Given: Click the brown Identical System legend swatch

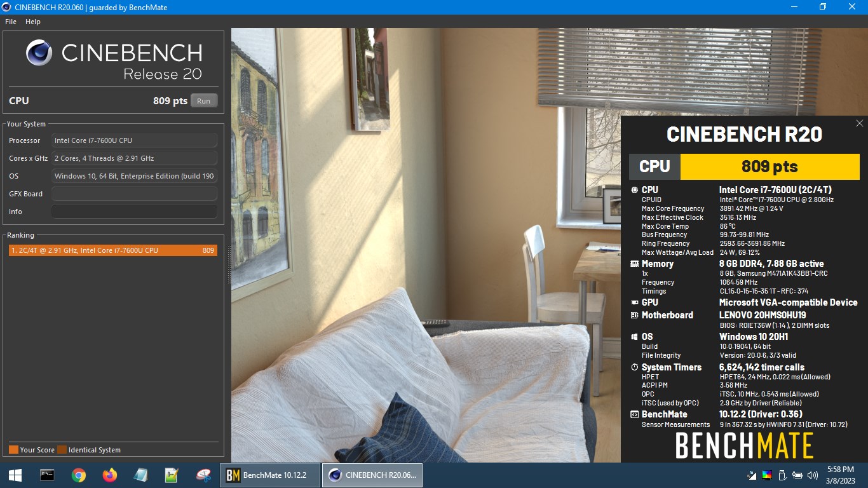Looking at the screenshot, I should click(x=62, y=450).
